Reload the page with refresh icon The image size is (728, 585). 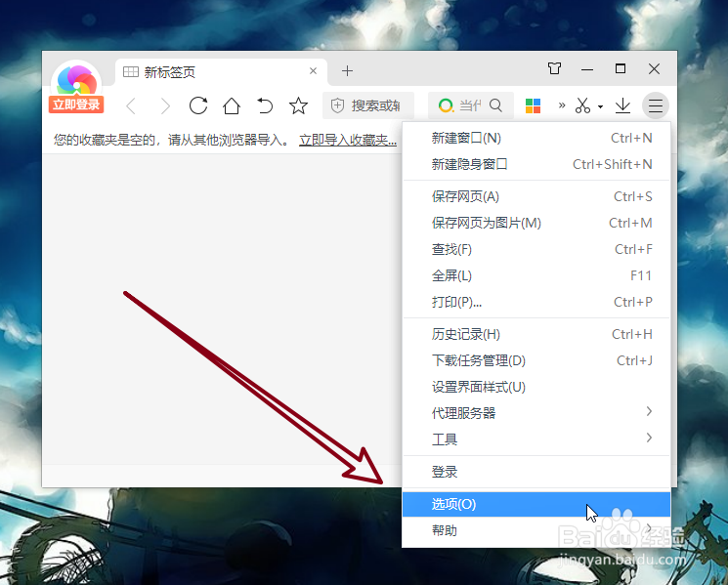point(198,105)
